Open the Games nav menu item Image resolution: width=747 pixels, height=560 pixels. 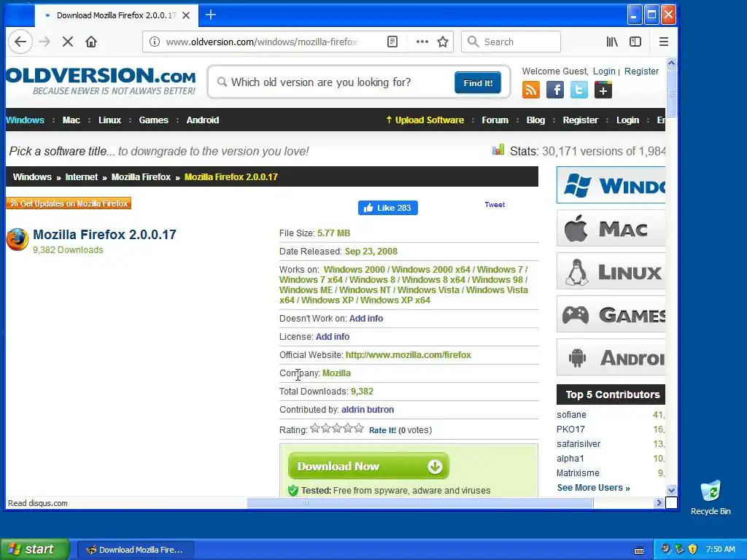153,120
